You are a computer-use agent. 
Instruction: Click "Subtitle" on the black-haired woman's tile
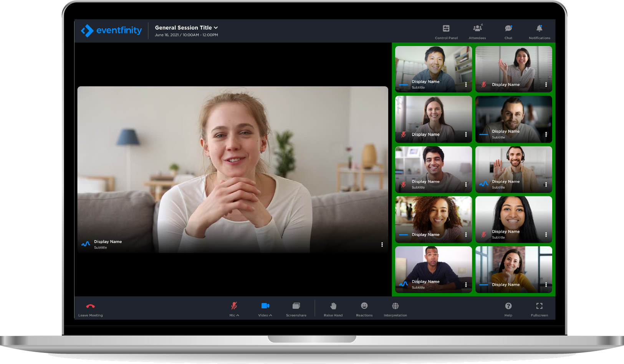coord(498,237)
